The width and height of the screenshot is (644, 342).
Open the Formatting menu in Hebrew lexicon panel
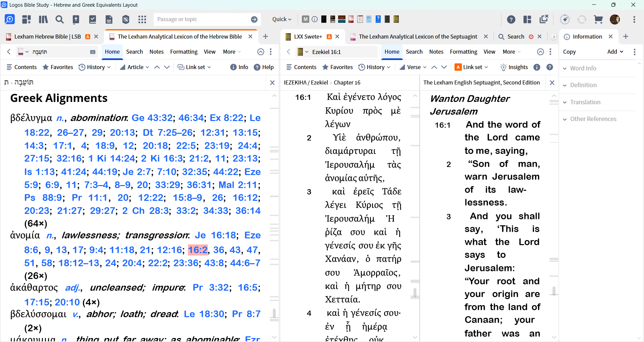pyautogui.click(x=184, y=52)
